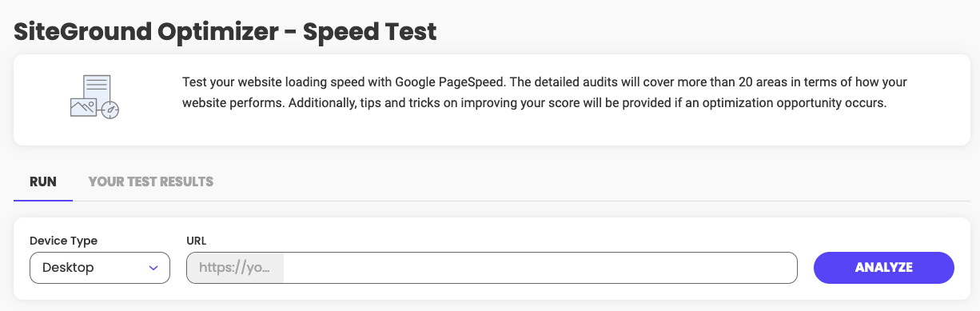This screenshot has height=311, width=980.
Task: Start the test with ANALYZE button
Action: coord(884,268)
